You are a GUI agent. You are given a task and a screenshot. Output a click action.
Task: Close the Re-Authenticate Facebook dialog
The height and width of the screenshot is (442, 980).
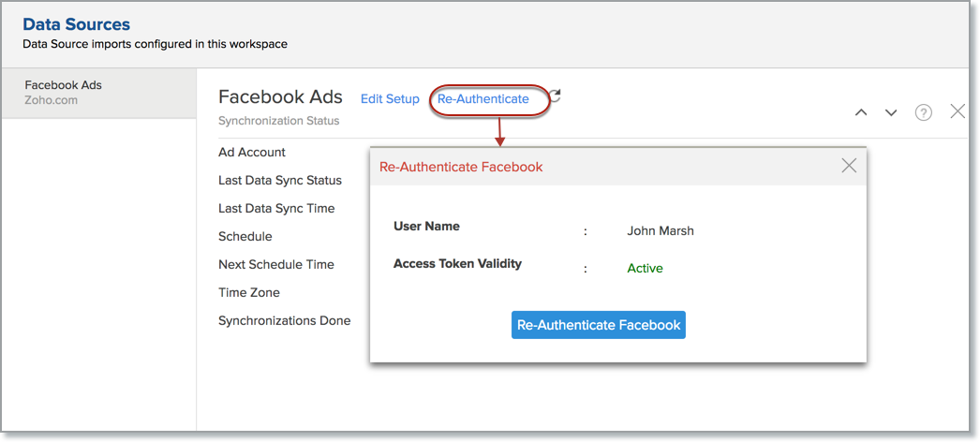click(x=849, y=166)
